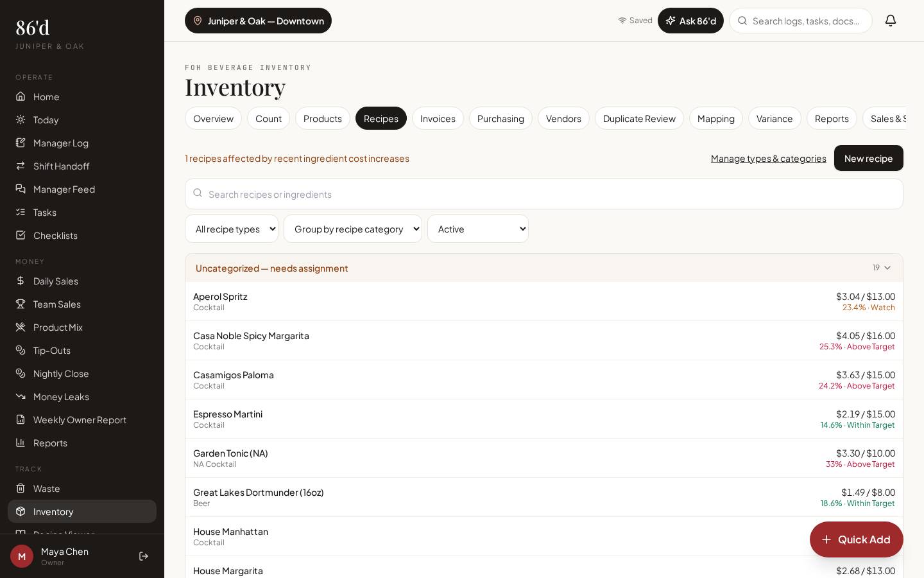Open the Active status dropdown
Image resolution: width=924 pixels, height=578 pixels.
coord(478,229)
